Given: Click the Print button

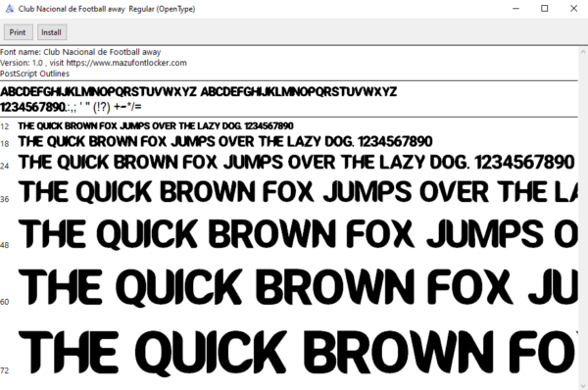Looking at the screenshot, I should 19,32.
